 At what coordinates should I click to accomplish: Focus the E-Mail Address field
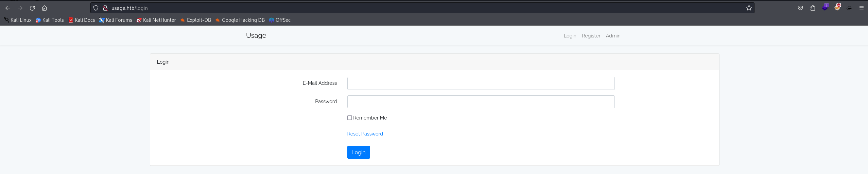tap(481, 83)
